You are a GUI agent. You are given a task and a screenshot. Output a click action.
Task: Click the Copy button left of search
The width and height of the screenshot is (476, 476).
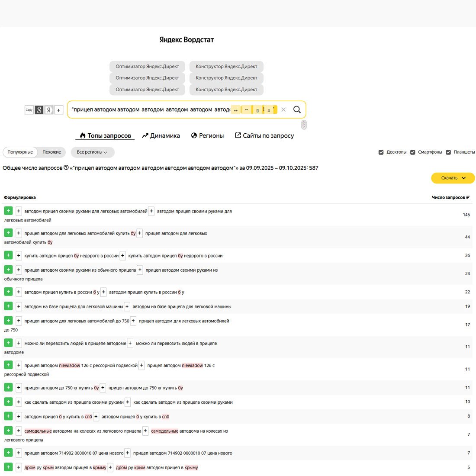[x=29, y=110]
